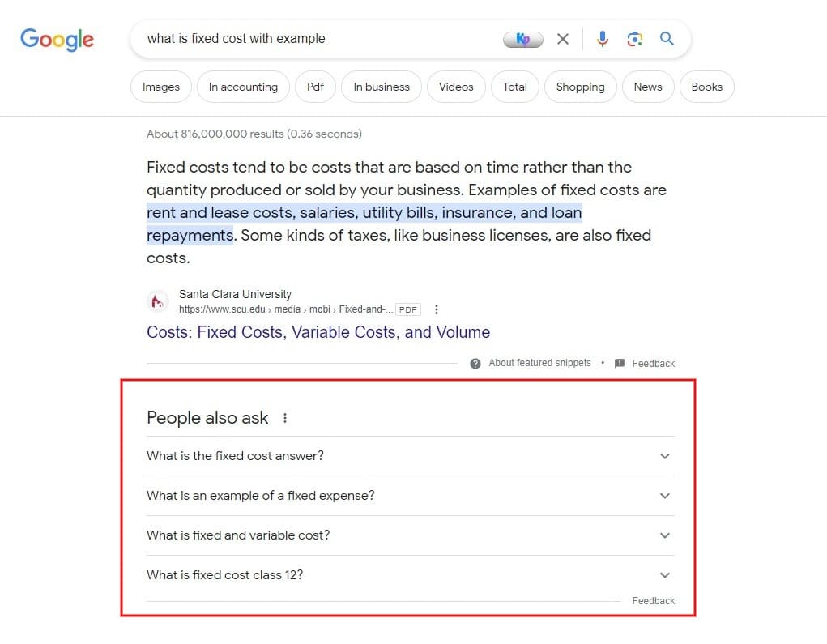Open Google Lens image search icon
The height and width of the screenshot is (644, 827).
(x=634, y=39)
